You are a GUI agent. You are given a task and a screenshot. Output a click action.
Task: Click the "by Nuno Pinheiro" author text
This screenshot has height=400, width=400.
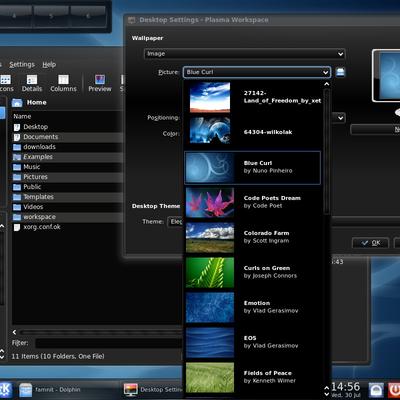pos(268,171)
